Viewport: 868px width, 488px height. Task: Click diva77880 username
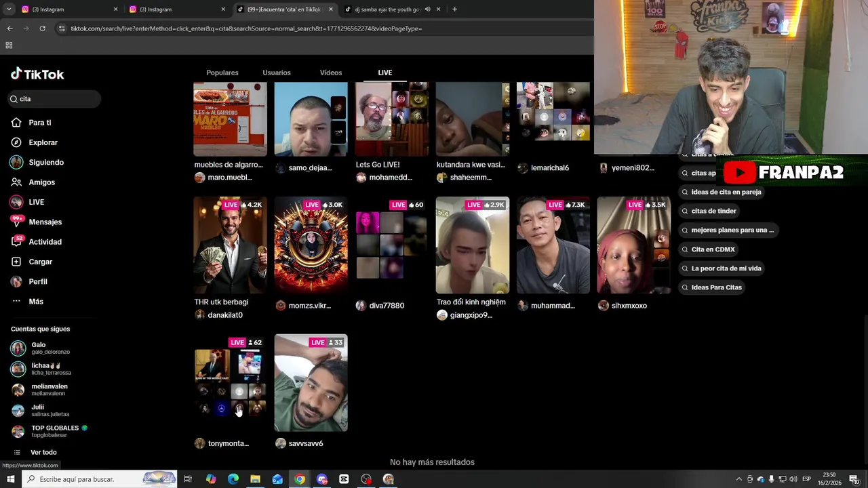pyautogui.click(x=387, y=306)
